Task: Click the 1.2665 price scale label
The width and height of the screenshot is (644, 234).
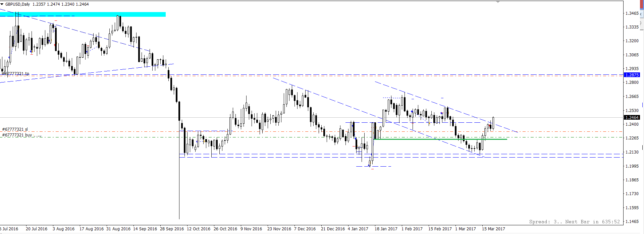Action: [632, 97]
